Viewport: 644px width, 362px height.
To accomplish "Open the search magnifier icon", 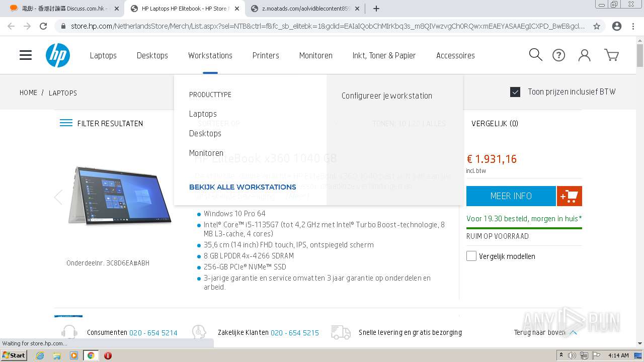I will pyautogui.click(x=536, y=55).
